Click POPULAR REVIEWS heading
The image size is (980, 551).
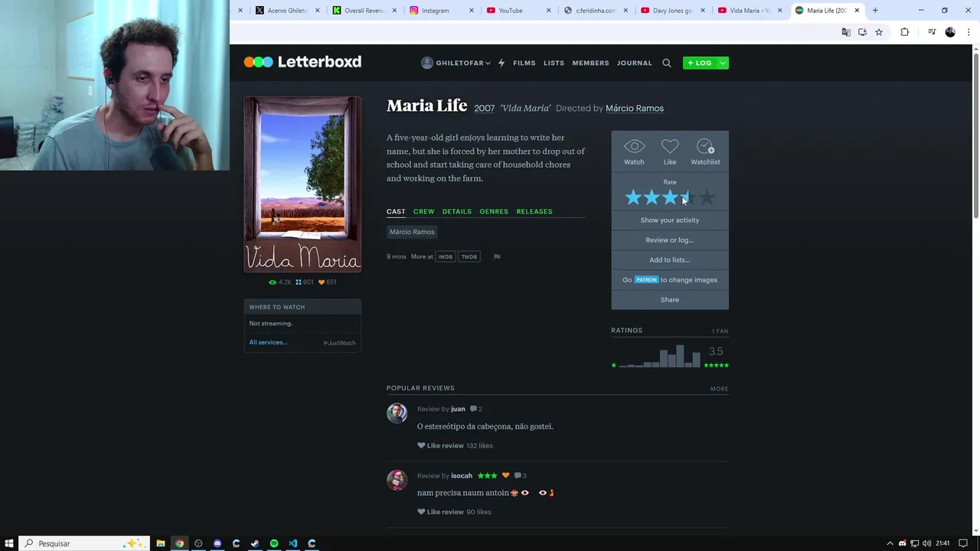420,388
